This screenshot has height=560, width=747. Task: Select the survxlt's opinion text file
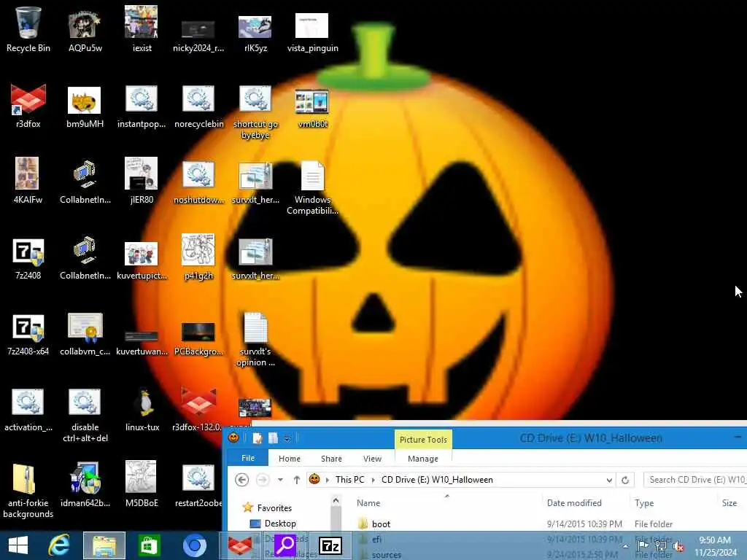255,339
